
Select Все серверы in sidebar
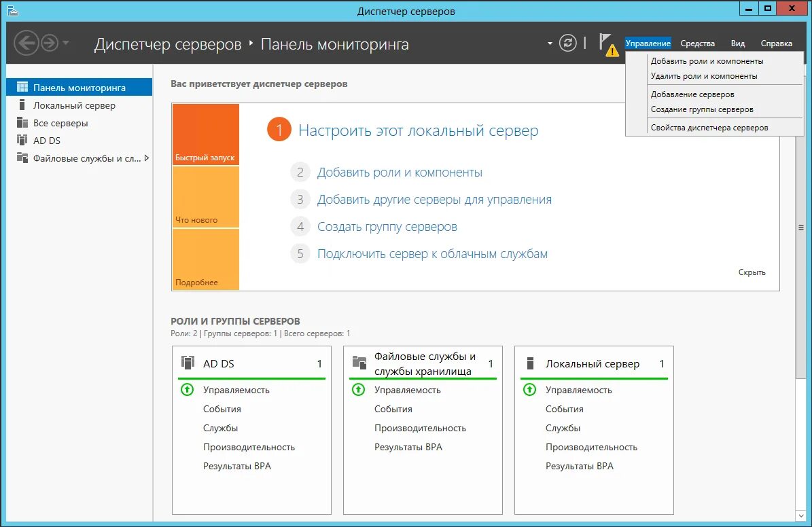pyautogui.click(x=80, y=123)
